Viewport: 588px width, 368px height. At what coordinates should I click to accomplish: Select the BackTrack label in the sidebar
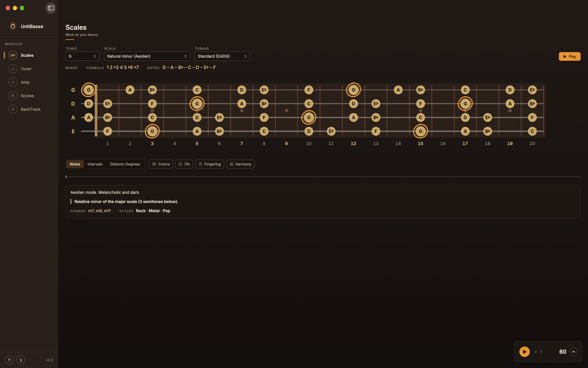click(31, 109)
